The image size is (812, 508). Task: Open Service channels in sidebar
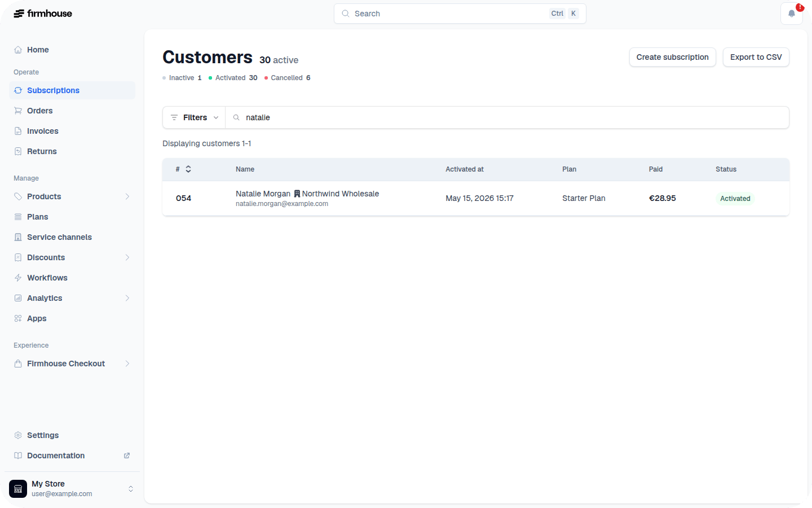pos(72,237)
